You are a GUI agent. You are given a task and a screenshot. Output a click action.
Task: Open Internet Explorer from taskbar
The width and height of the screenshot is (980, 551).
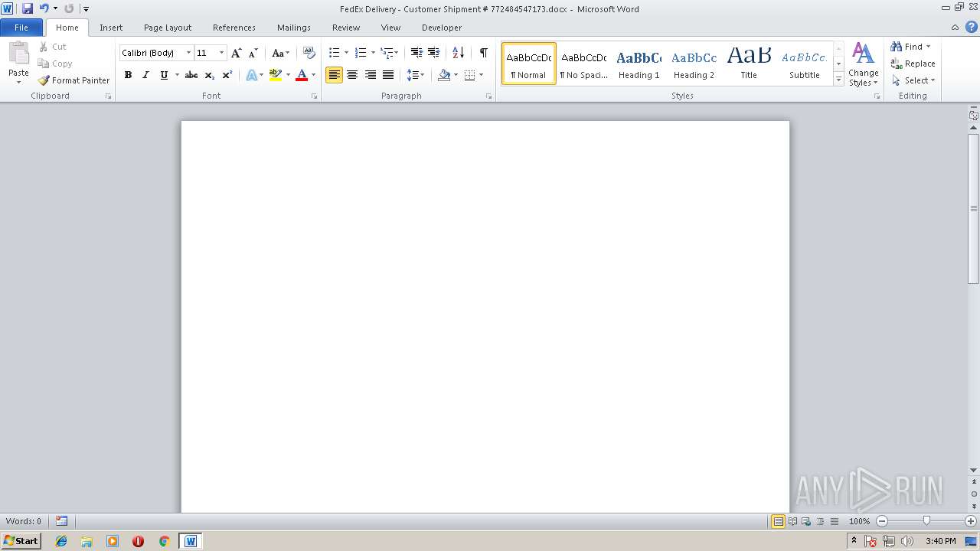point(61,541)
